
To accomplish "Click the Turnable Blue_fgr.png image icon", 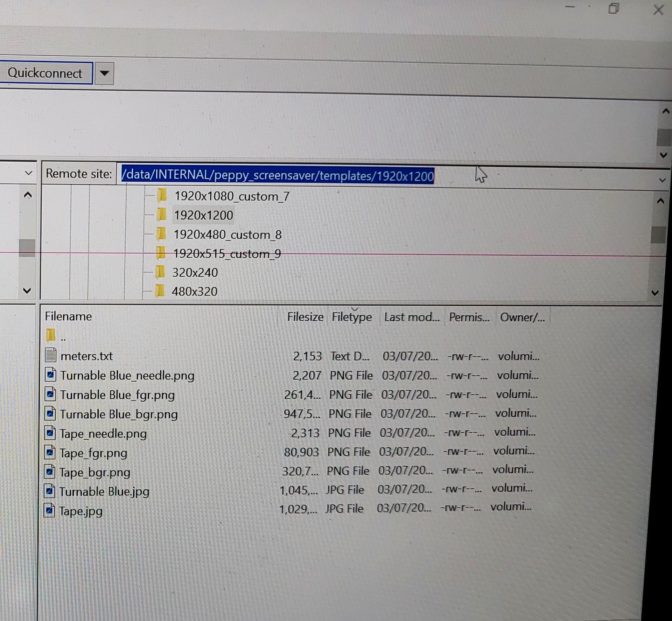I will (50, 394).
